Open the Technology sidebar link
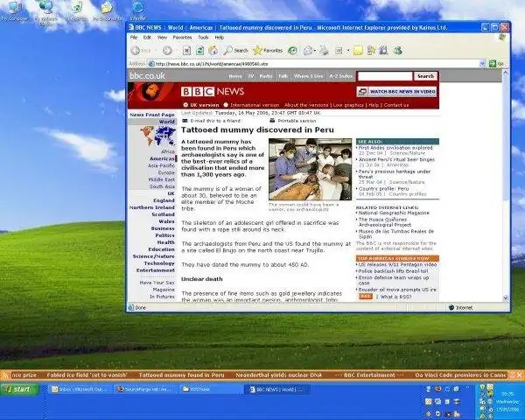This screenshot has width=525, height=420. [159, 263]
